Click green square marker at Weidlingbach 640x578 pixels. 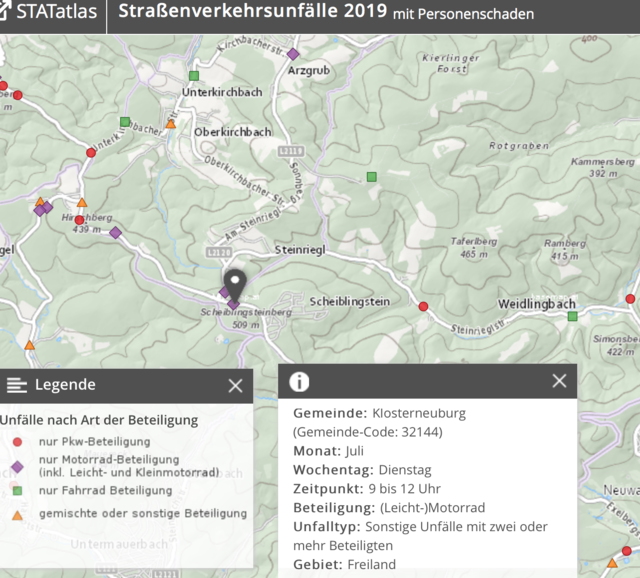[x=573, y=316]
